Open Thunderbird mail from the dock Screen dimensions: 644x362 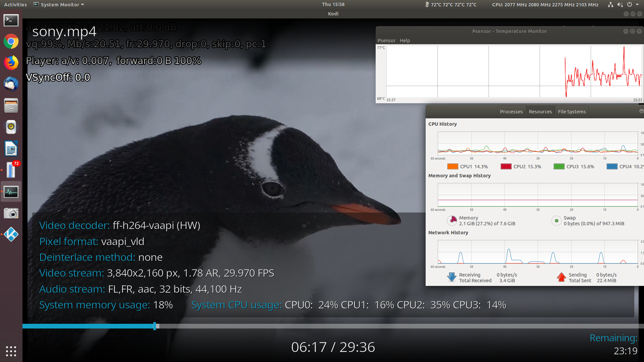(11, 84)
